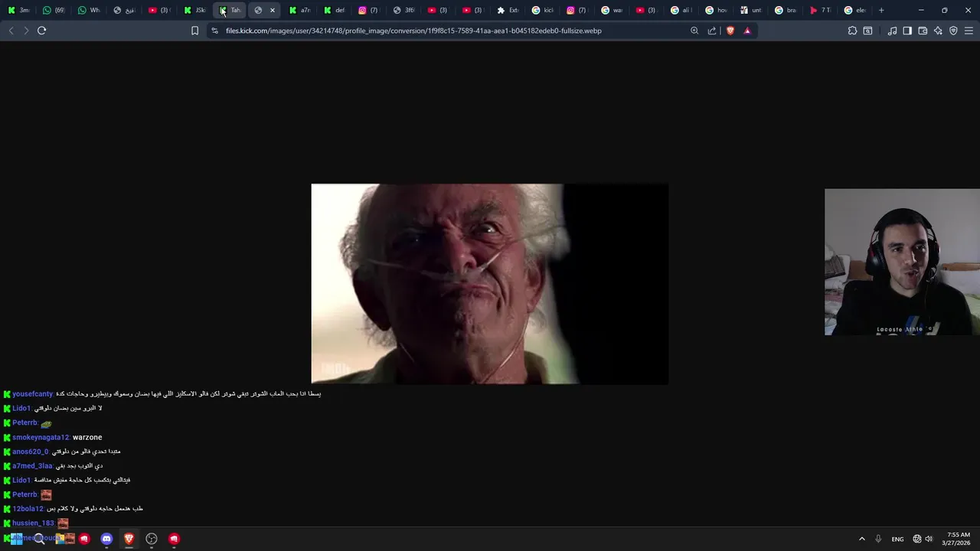980x551 pixels.
Task: Open Brave Rewards triangle icon
Action: coord(747,31)
